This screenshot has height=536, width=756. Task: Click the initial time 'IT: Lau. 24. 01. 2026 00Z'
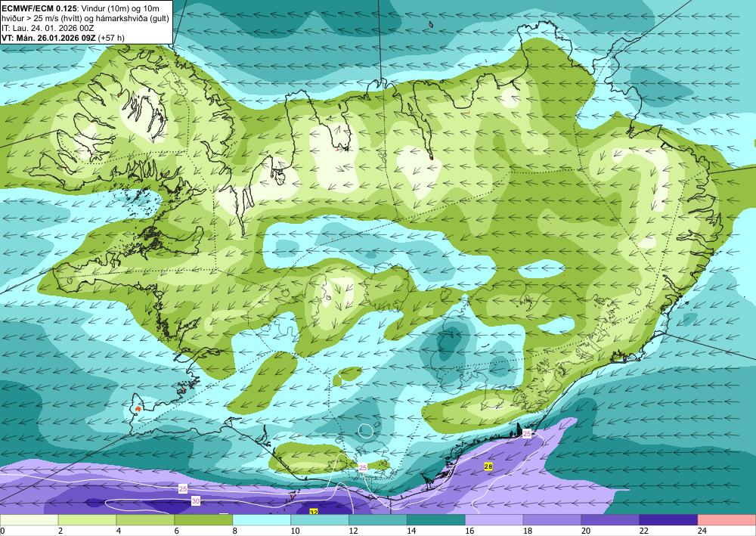coord(47,28)
